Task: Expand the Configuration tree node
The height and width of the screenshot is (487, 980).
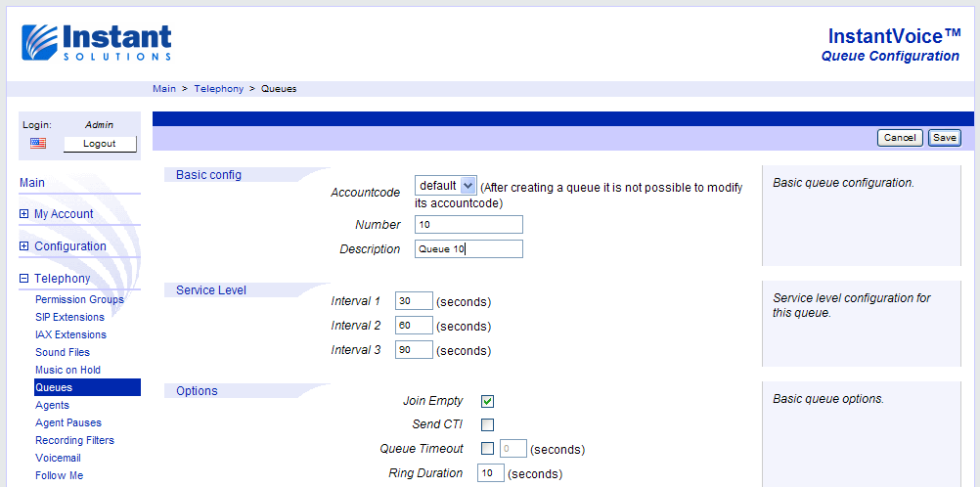Action: 24,246
